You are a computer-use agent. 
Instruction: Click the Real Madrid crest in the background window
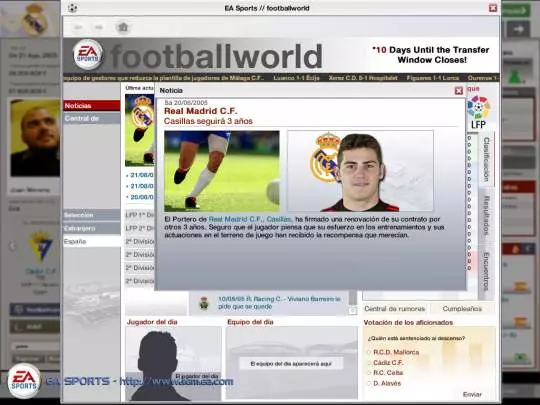click(x=34, y=20)
